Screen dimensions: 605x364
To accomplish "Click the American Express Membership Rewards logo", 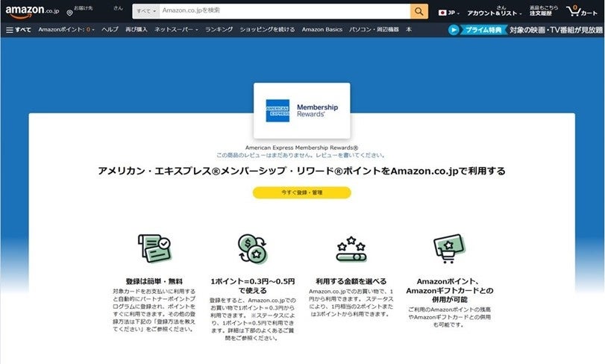I will 301,110.
